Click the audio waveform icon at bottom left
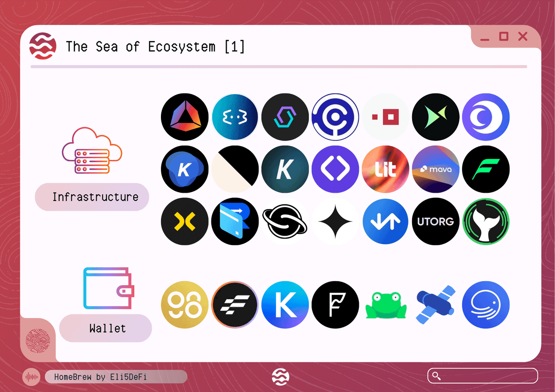Screen dimensions: 555x392 click(x=31, y=377)
